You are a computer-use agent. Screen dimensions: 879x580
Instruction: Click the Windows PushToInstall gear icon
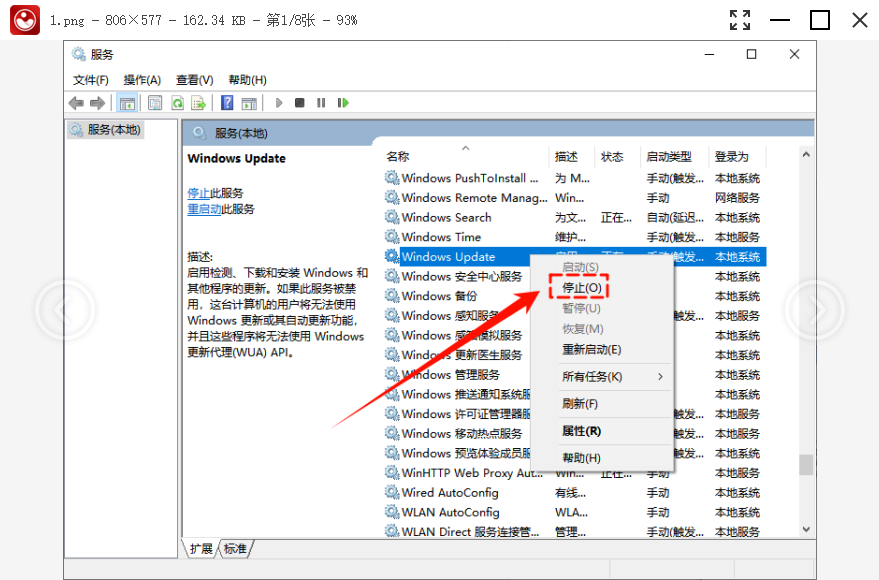(392, 178)
